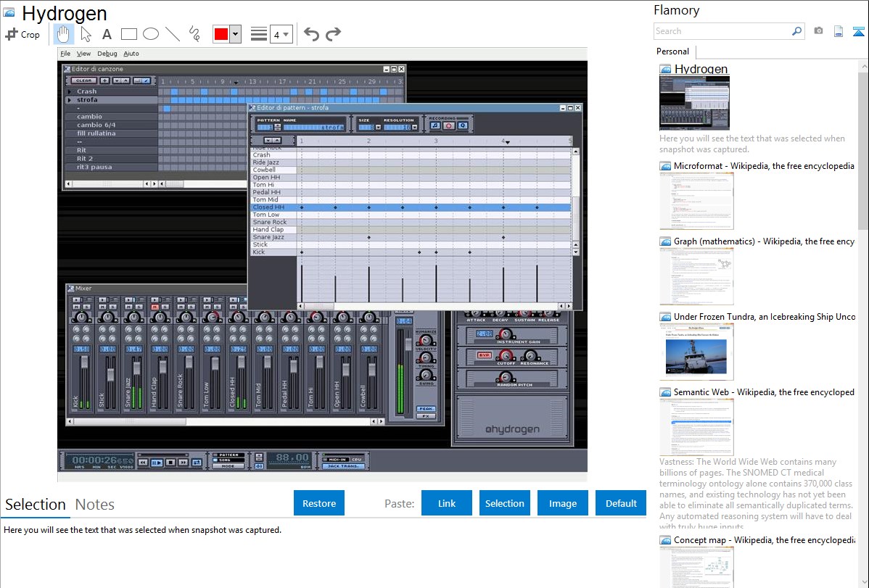Click the red color swatch
Image resolution: width=869 pixels, height=588 pixels.
click(221, 34)
